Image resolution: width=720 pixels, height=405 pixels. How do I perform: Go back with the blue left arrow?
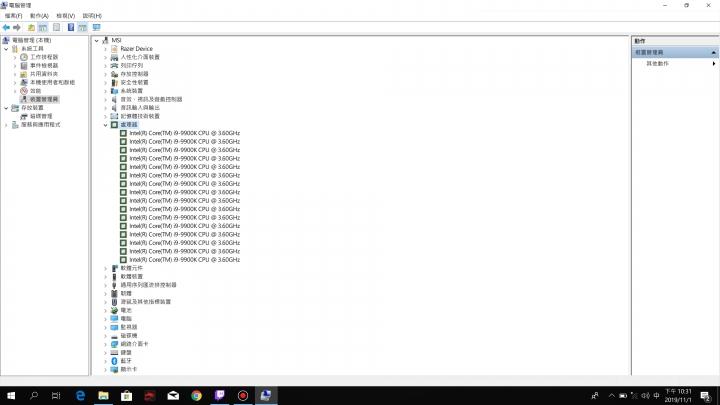click(6, 28)
